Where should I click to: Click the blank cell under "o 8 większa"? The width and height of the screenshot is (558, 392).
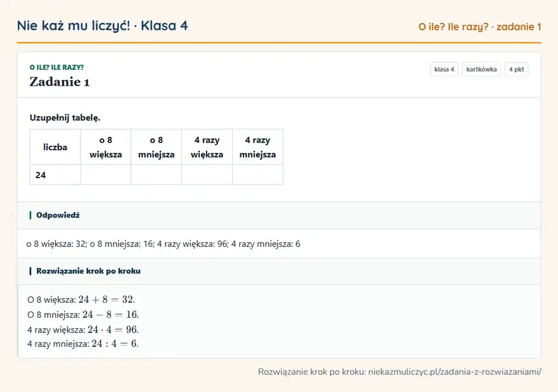[106, 175]
